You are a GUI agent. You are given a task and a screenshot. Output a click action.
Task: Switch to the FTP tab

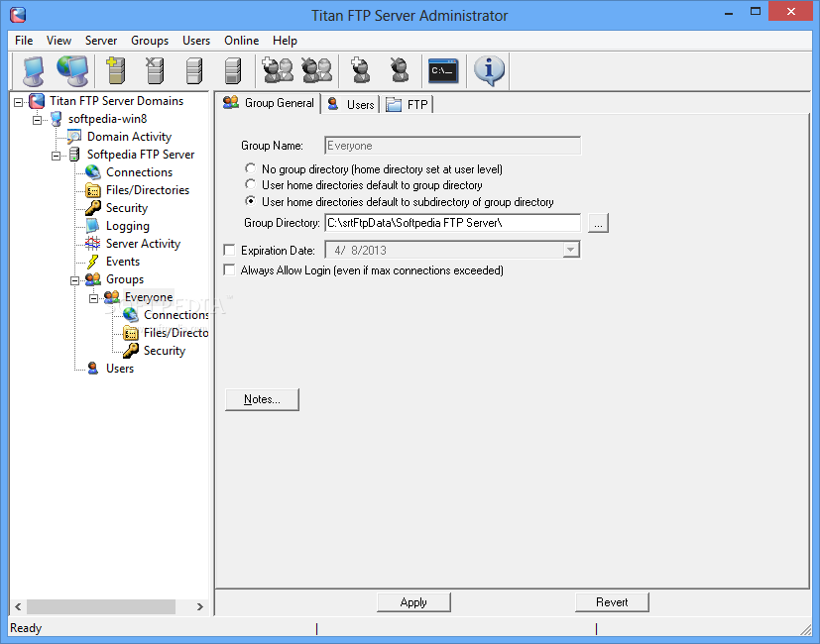408,105
